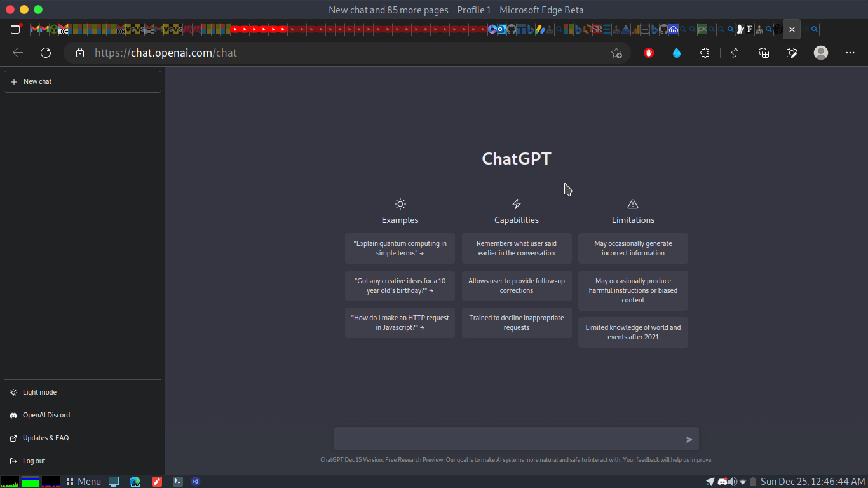Click the send message paper plane icon
This screenshot has width=868, height=488.
(x=689, y=440)
